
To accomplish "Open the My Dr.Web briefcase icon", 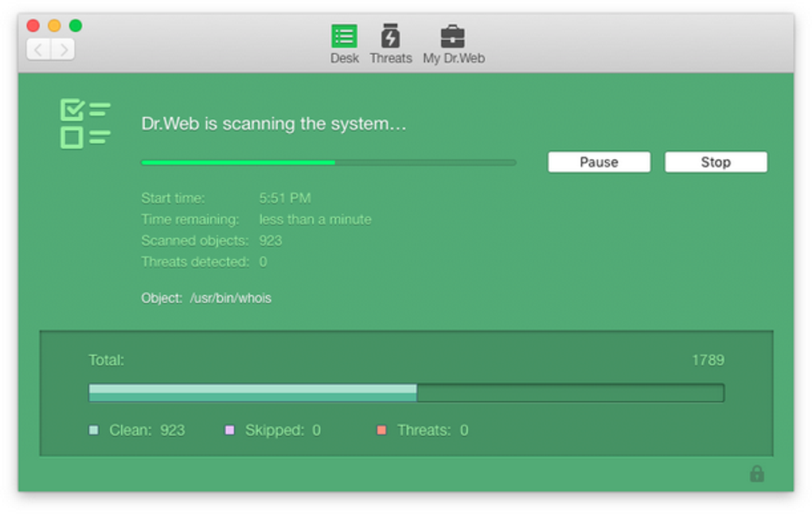I will [453, 37].
